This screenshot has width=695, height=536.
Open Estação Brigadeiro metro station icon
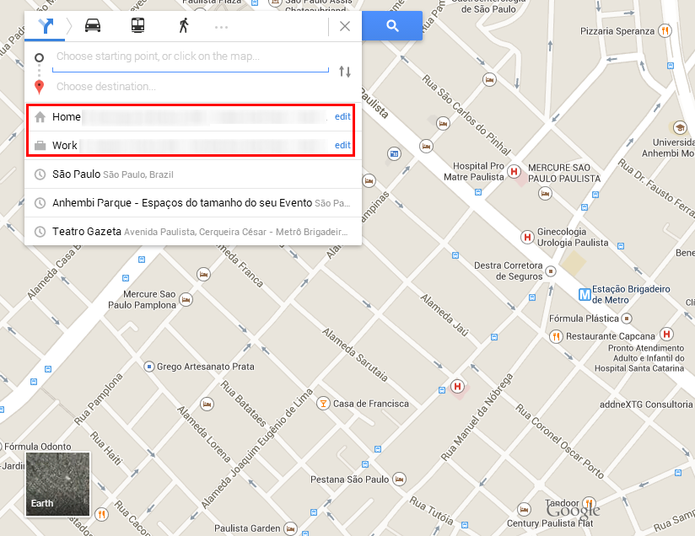(585, 294)
